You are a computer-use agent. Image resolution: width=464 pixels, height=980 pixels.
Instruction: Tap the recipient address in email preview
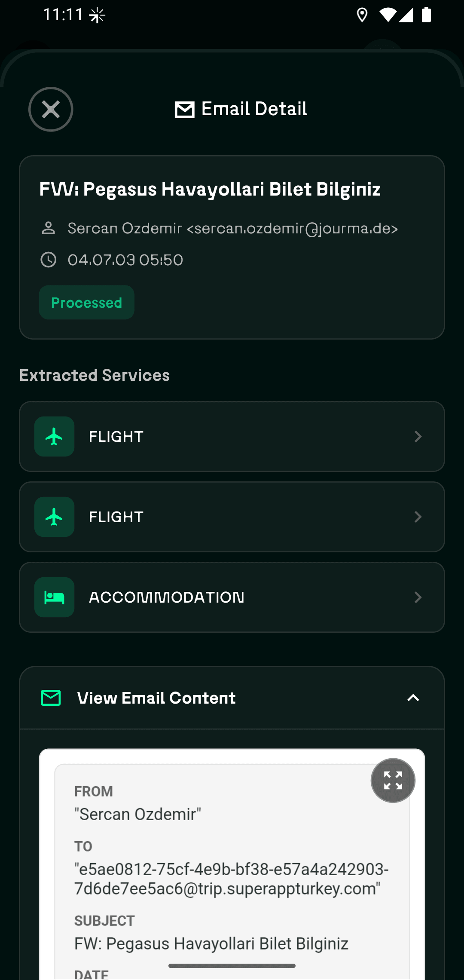click(x=231, y=879)
